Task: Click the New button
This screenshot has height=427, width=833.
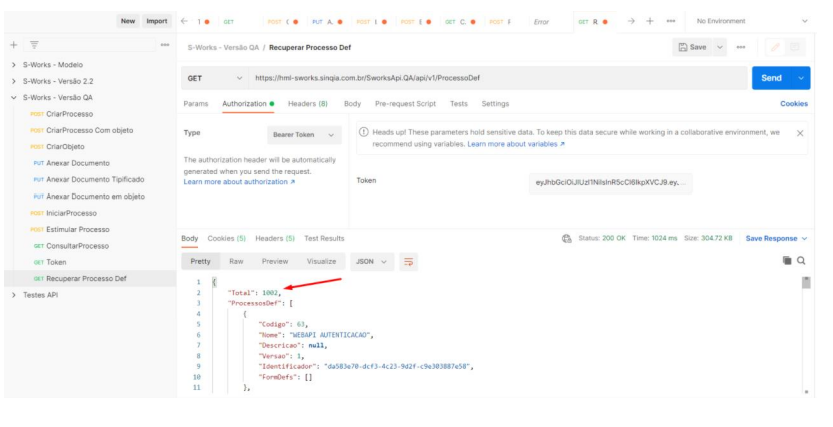Action: click(128, 21)
